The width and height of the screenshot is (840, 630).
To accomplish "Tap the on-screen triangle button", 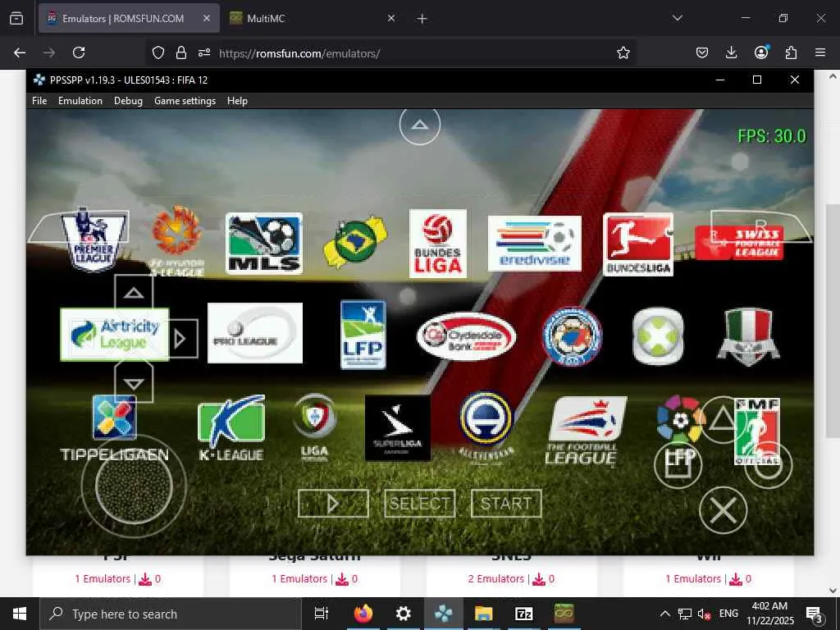I will (x=723, y=419).
